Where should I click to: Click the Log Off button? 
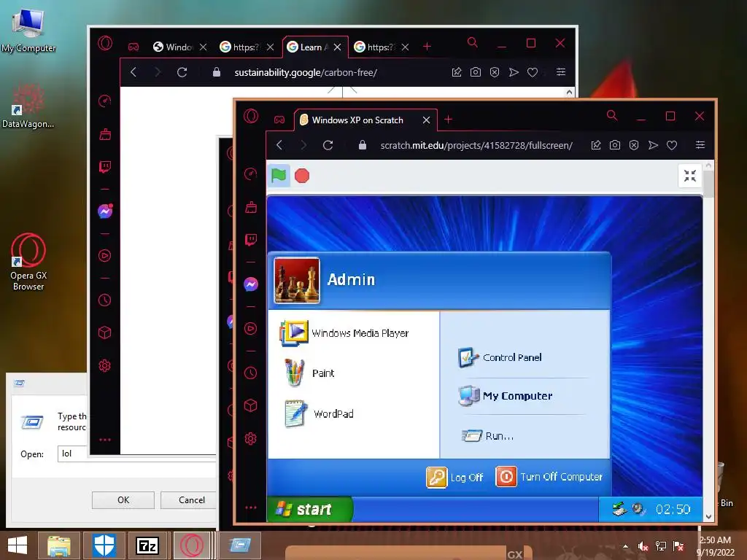(454, 477)
